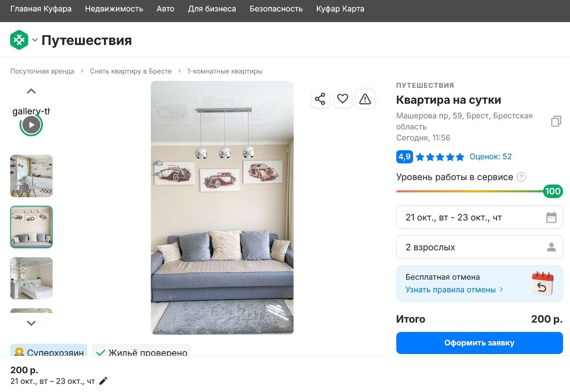Add listing to favorites with heart icon
570x392 pixels.
[x=342, y=99]
